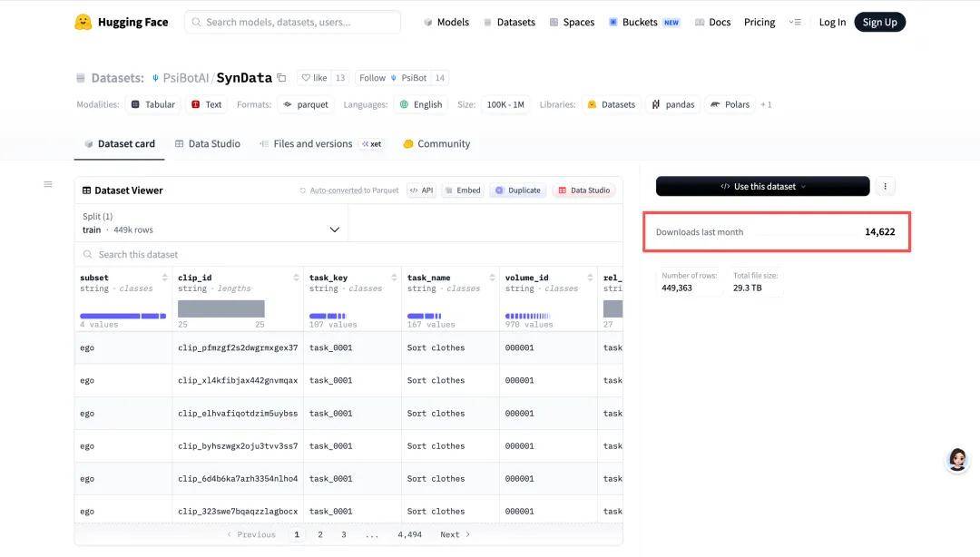
Task: Open the Buckets page
Action: (x=643, y=22)
